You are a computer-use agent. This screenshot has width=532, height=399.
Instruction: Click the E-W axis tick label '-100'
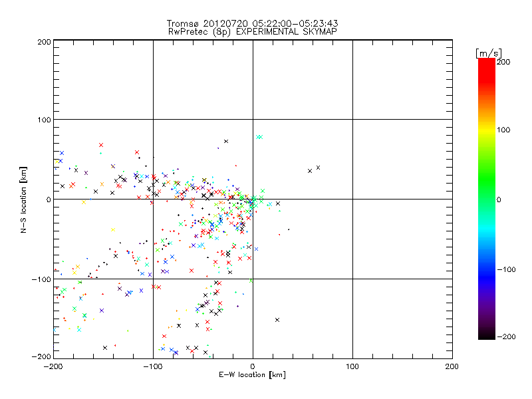click(x=153, y=366)
